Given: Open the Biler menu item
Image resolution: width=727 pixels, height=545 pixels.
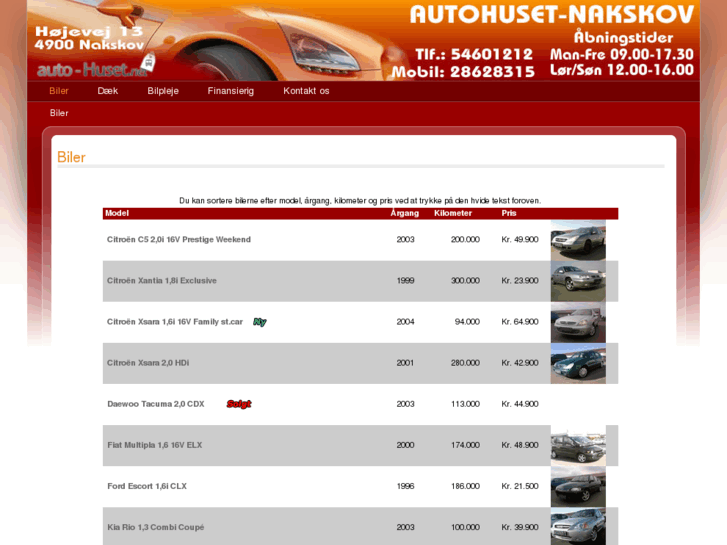Looking at the screenshot, I should [x=59, y=91].
